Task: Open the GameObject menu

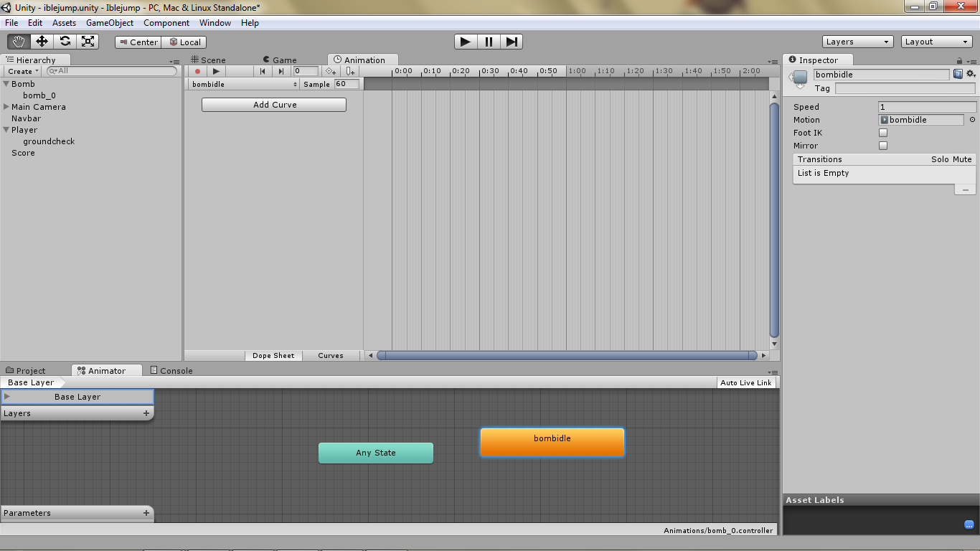Action: pyautogui.click(x=110, y=23)
